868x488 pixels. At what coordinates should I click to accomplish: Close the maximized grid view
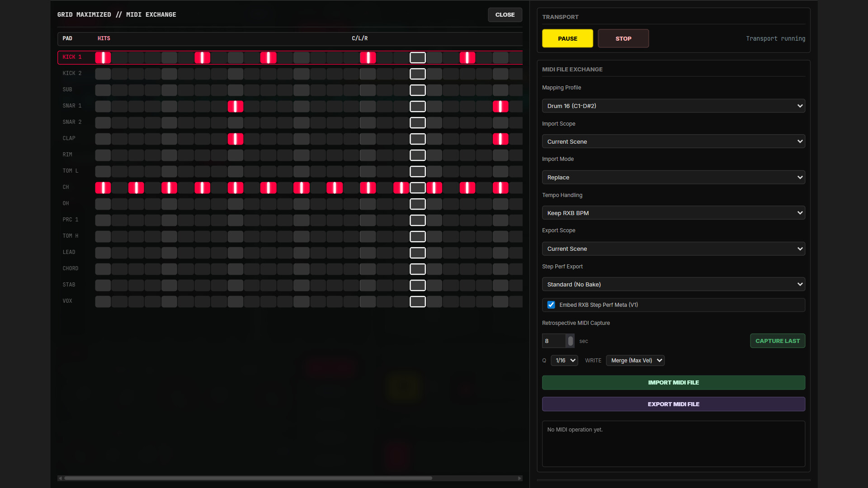pyautogui.click(x=505, y=14)
